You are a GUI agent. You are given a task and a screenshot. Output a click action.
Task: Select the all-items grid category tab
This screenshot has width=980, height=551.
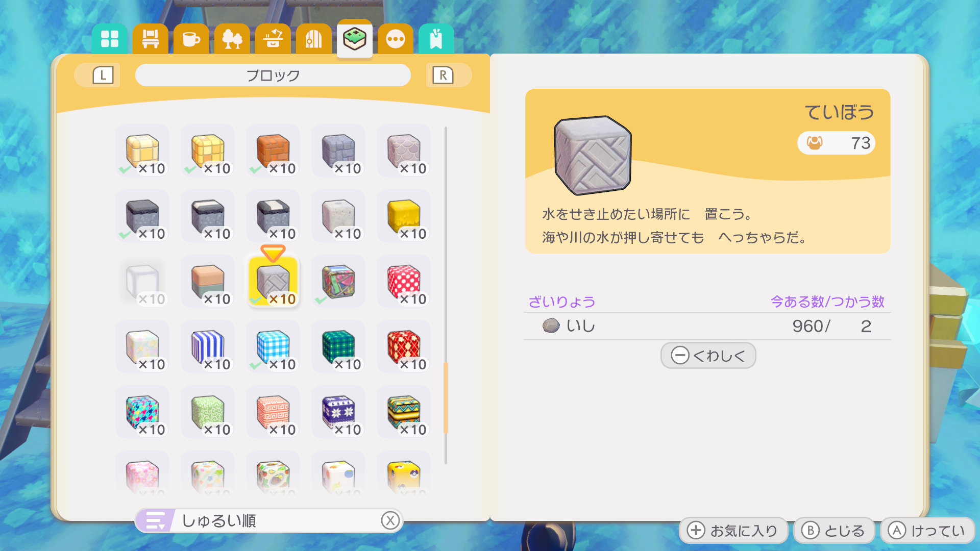[109, 39]
